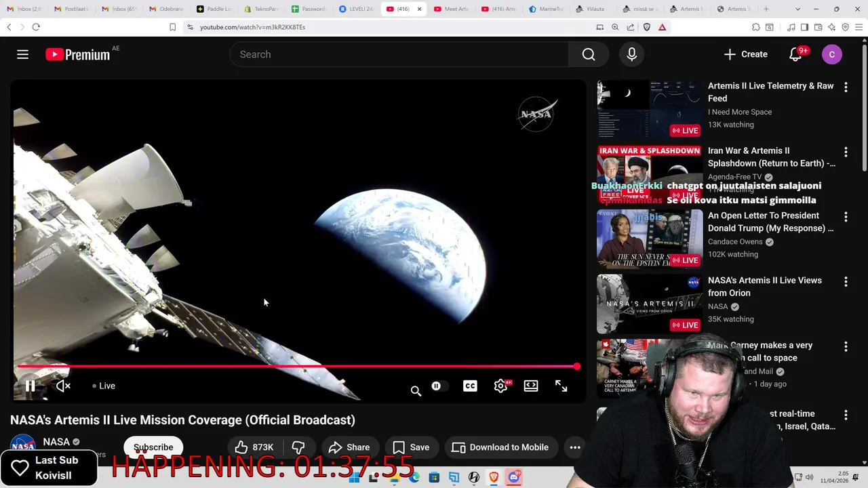Screen dimensions: 868x488
Task: Pause the live video
Action: (31, 386)
